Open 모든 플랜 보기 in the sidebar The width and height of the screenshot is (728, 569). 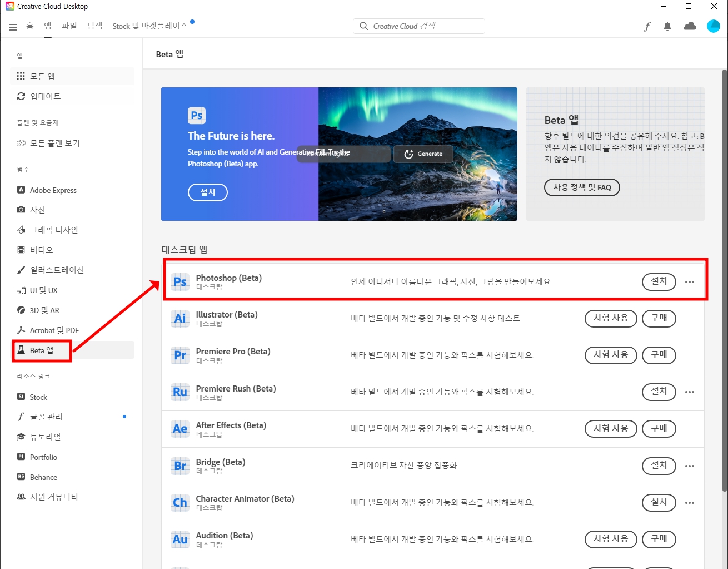[72, 143]
